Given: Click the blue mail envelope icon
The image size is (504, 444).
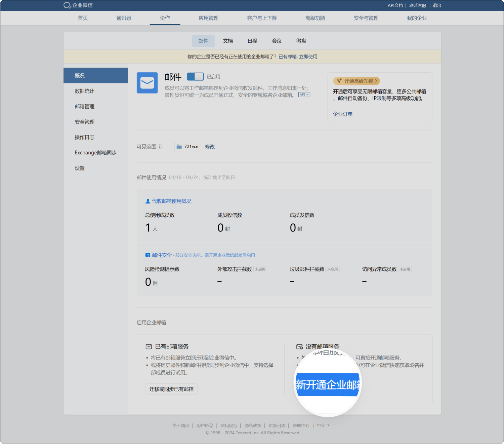Looking at the screenshot, I should 147,83.
